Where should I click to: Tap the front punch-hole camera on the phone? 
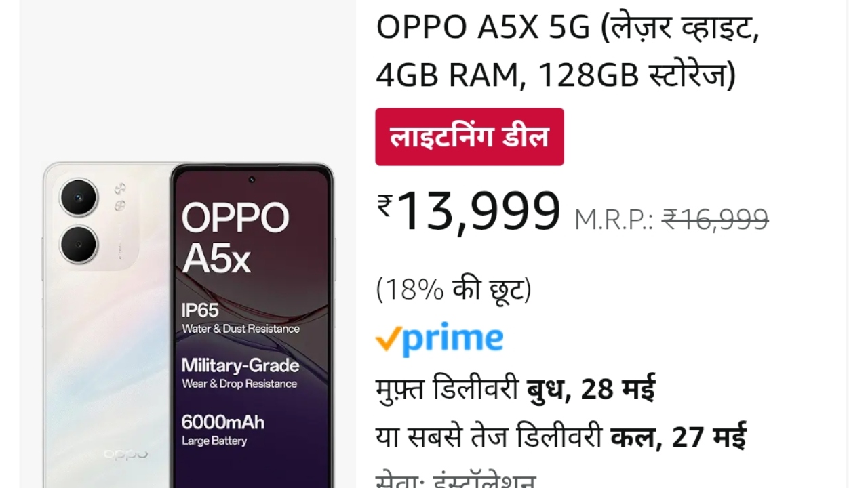pos(252,180)
